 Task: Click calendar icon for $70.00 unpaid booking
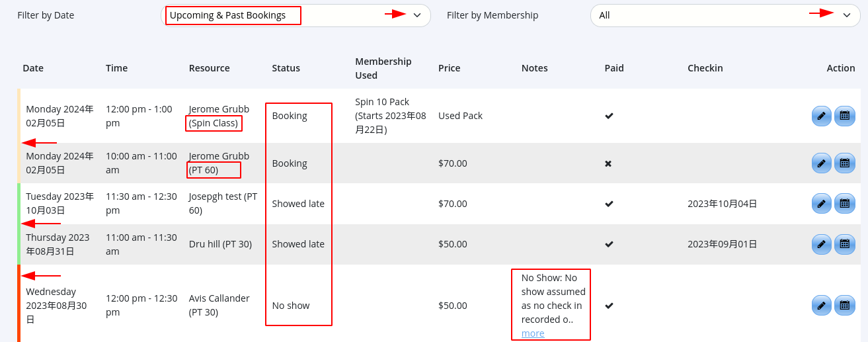point(844,163)
